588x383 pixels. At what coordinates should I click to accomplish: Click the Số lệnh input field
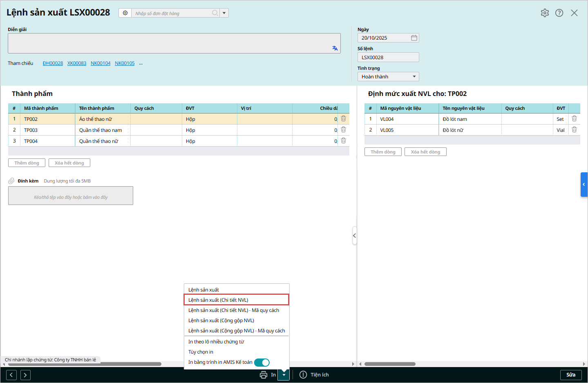[388, 58]
